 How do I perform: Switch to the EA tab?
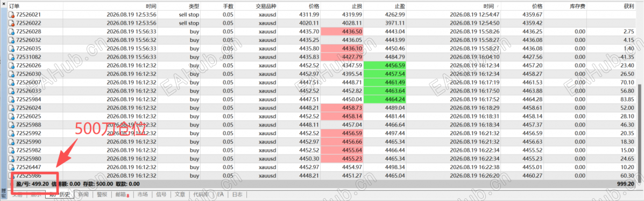[221, 195]
